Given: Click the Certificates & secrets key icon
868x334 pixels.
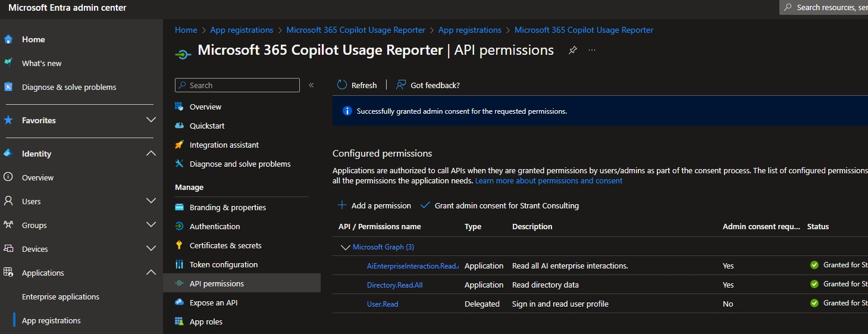Looking at the screenshot, I should tap(179, 245).
